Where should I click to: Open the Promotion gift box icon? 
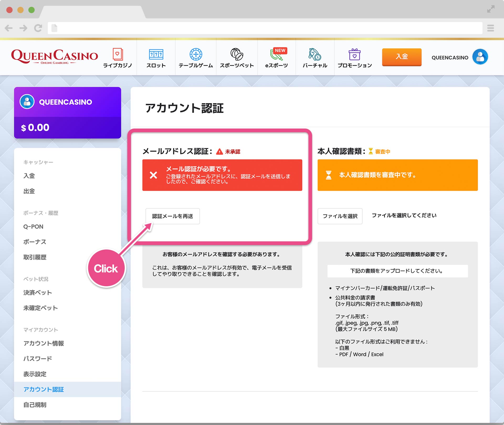pos(354,54)
